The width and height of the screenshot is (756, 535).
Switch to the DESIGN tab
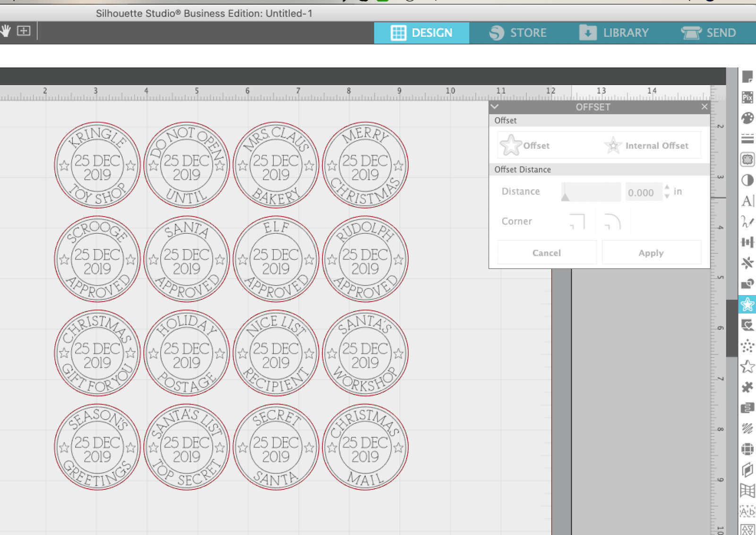[421, 33]
